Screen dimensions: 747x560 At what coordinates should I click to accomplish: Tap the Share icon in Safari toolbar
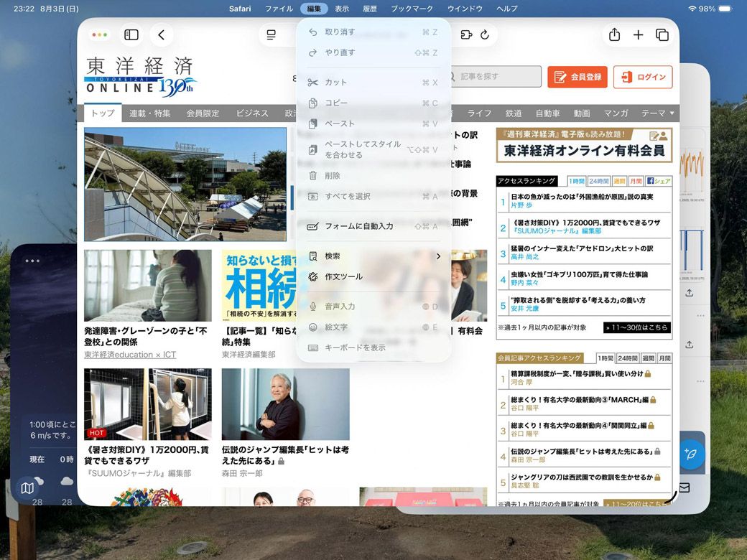615,34
